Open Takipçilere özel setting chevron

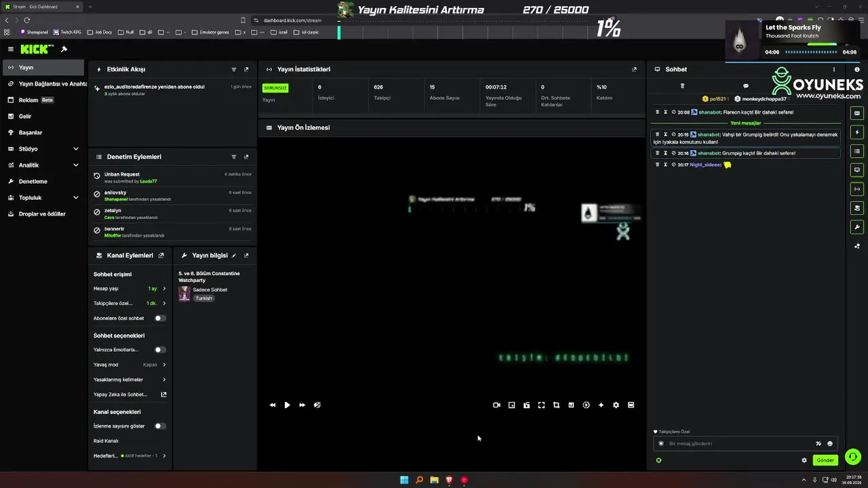(164, 304)
